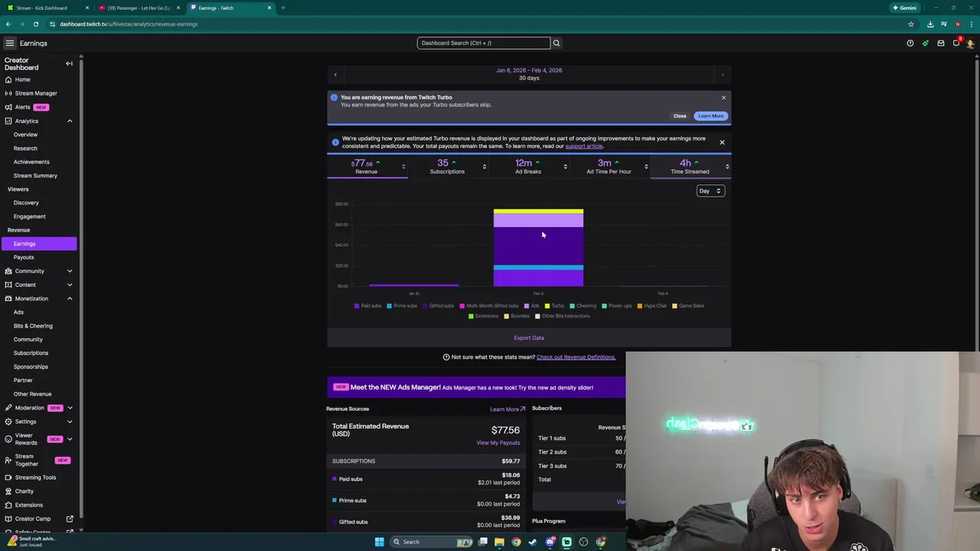Open the inbox icon in the top bar
This screenshot has height=551, width=980.
tap(941, 44)
